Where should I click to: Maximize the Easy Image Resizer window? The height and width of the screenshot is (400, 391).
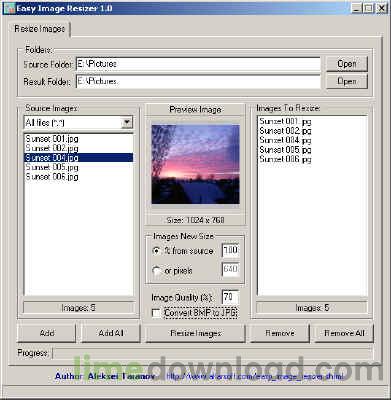pos(368,8)
